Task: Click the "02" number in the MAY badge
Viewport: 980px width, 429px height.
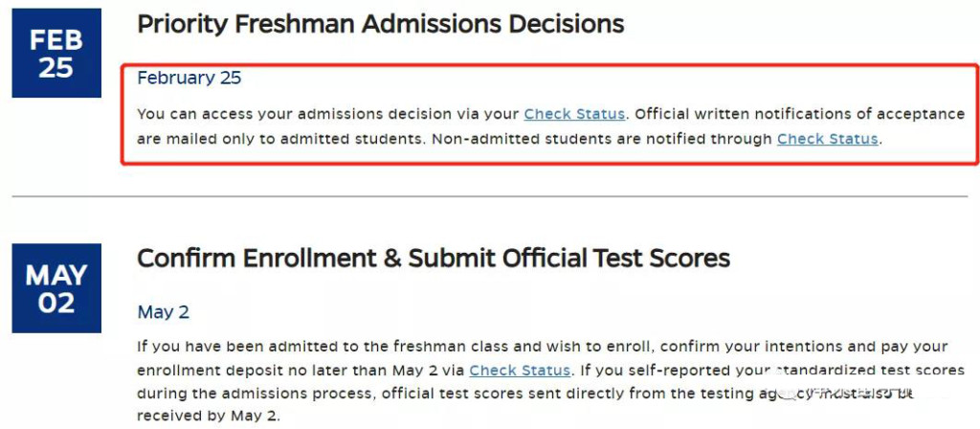Action: tap(56, 303)
